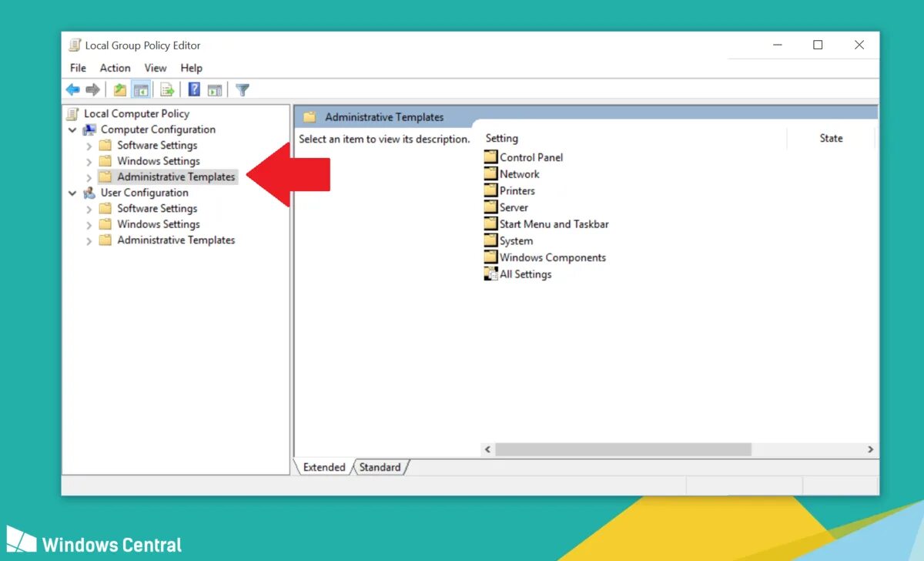The height and width of the screenshot is (561, 924).
Task: Toggle the Show/Hide Console Tree icon
Action: tap(142, 89)
